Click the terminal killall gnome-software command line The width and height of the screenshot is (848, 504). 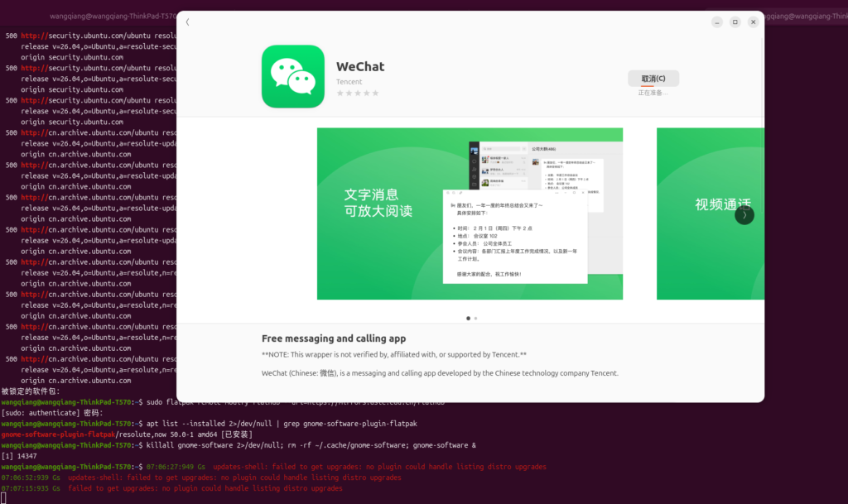pos(238,445)
